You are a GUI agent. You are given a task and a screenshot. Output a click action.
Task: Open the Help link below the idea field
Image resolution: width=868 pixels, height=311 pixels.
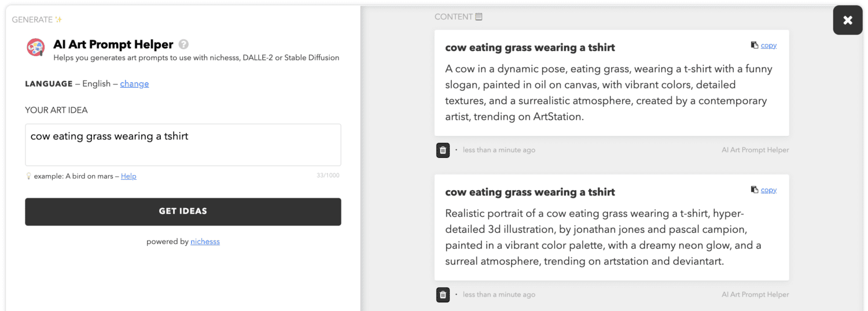click(x=128, y=176)
